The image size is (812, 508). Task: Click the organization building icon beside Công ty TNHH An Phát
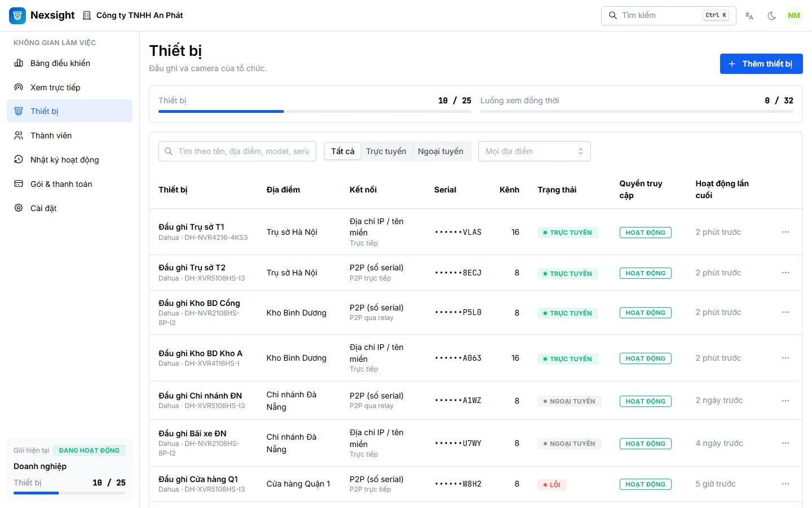(x=87, y=15)
